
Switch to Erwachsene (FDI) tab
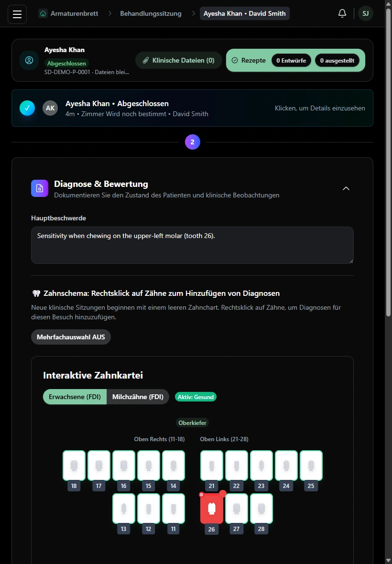(x=75, y=397)
